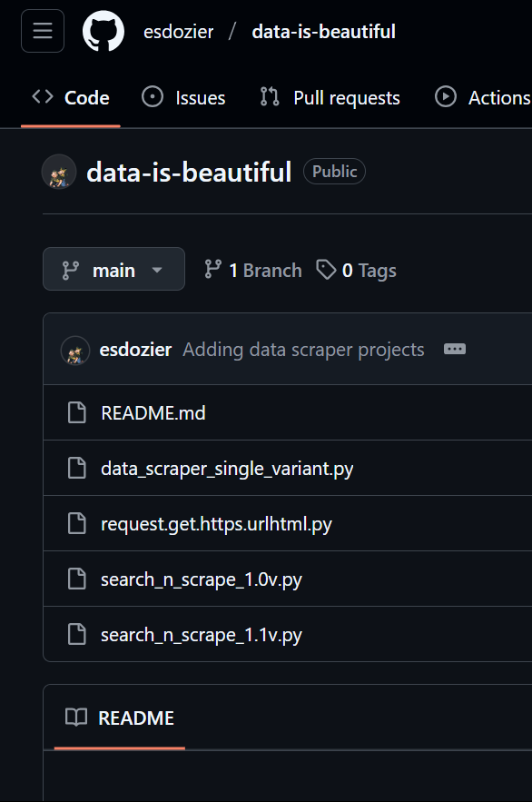Click the README.md file icon
The height and width of the screenshot is (802, 532).
[x=77, y=412]
